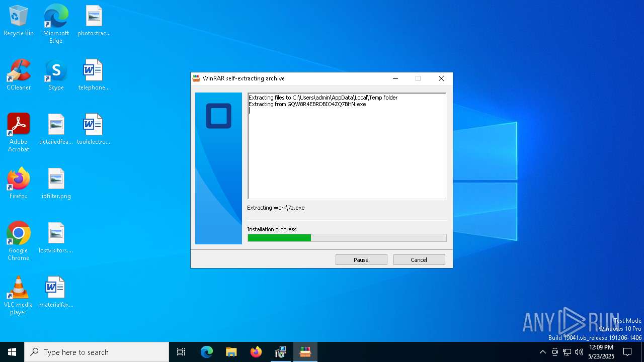The height and width of the screenshot is (362, 644).
Task: Cancel the WinRAR self-extracting archive
Action: pyautogui.click(x=419, y=260)
